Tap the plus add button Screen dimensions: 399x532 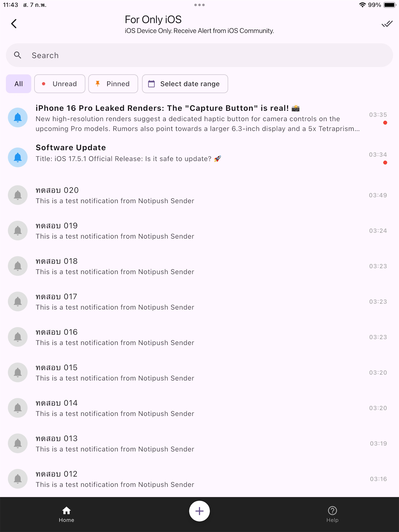[x=199, y=511]
